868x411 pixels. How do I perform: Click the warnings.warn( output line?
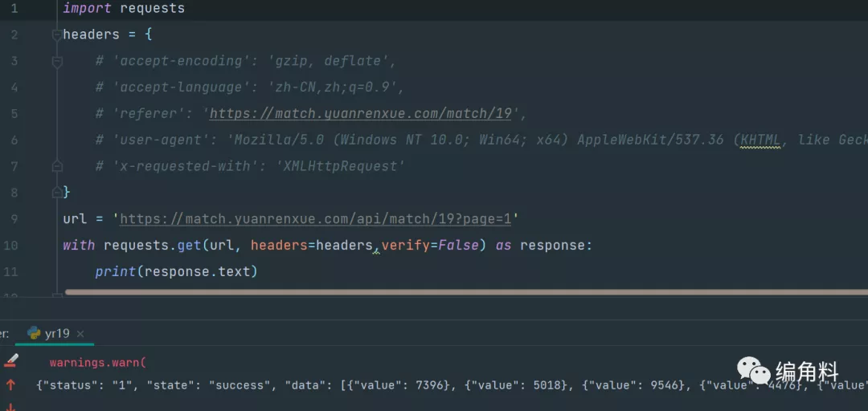coord(97,363)
